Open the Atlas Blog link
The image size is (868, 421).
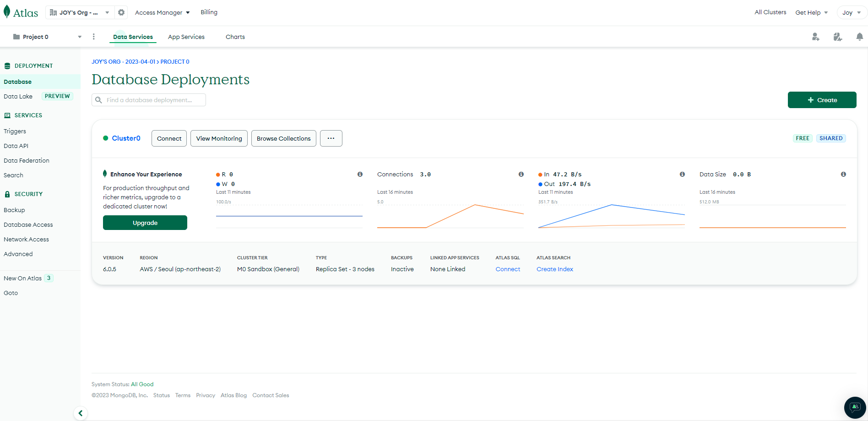tap(233, 395)
